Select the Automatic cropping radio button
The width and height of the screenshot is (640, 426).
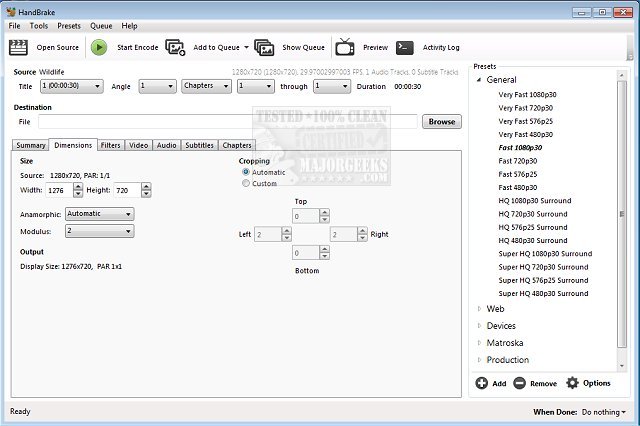[x=246, y=172]
